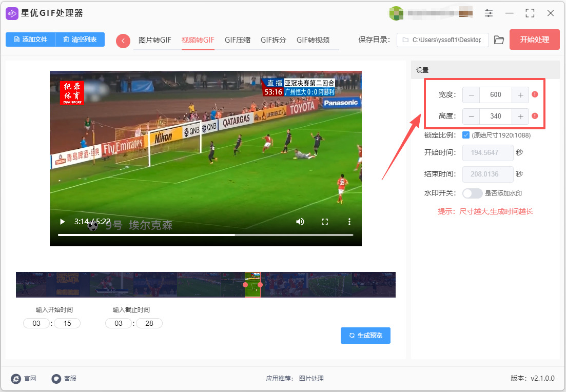
Task: Click 清空列表 clear list button
Action: tap(80, 40)
